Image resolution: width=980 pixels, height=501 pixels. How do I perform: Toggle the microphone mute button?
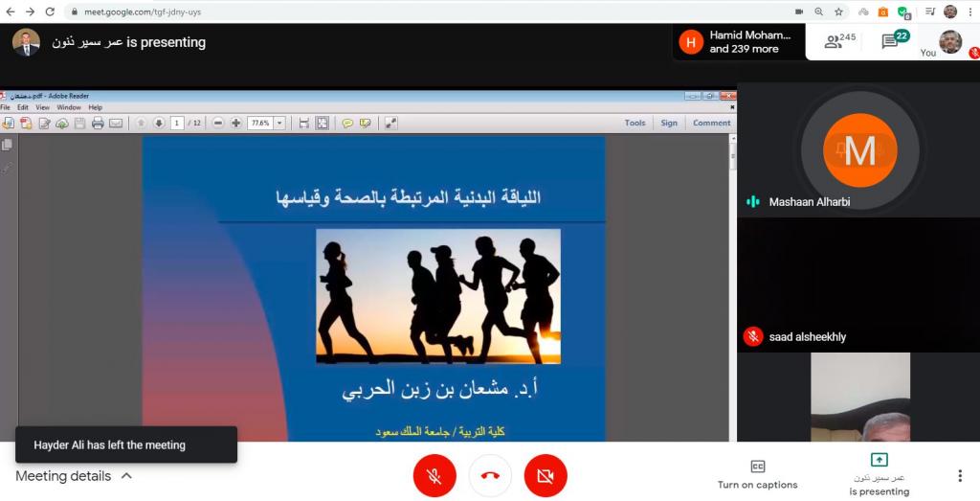[x=434, y=476]
